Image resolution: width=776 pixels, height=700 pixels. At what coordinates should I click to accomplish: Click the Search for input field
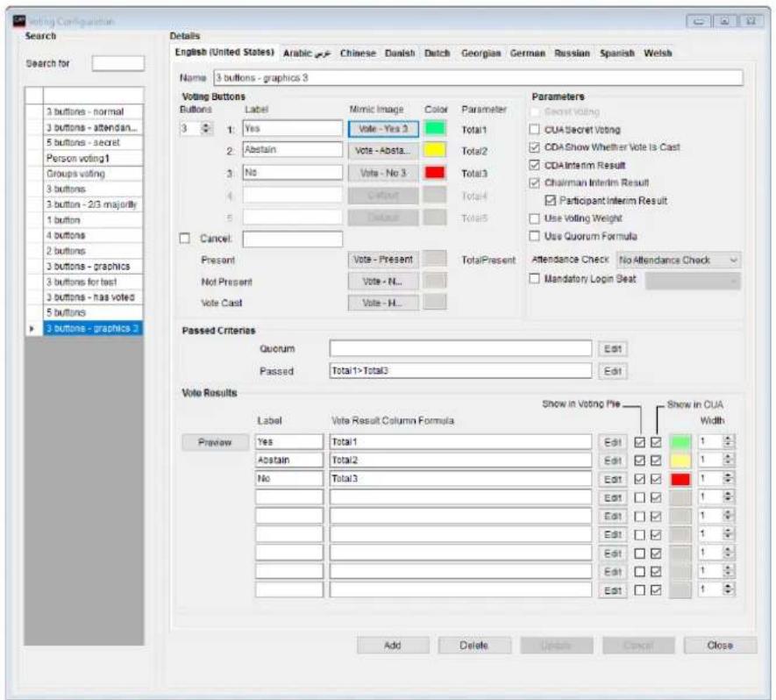[118, 63]
